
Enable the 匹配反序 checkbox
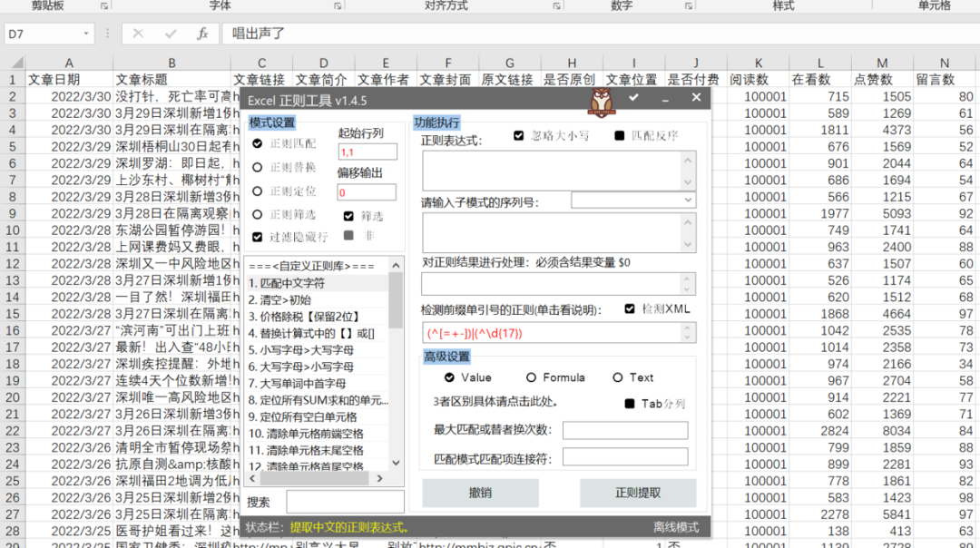[x=620, y=135]
